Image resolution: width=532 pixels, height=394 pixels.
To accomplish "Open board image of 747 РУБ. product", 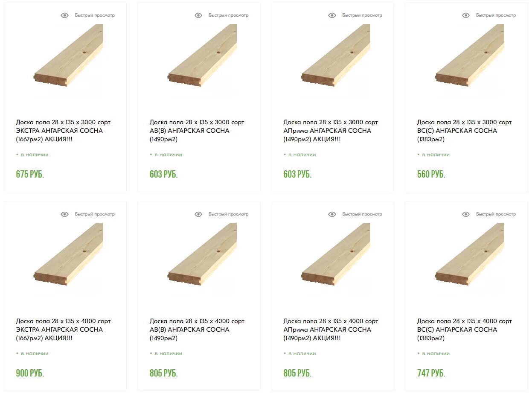I will point(470,254).
